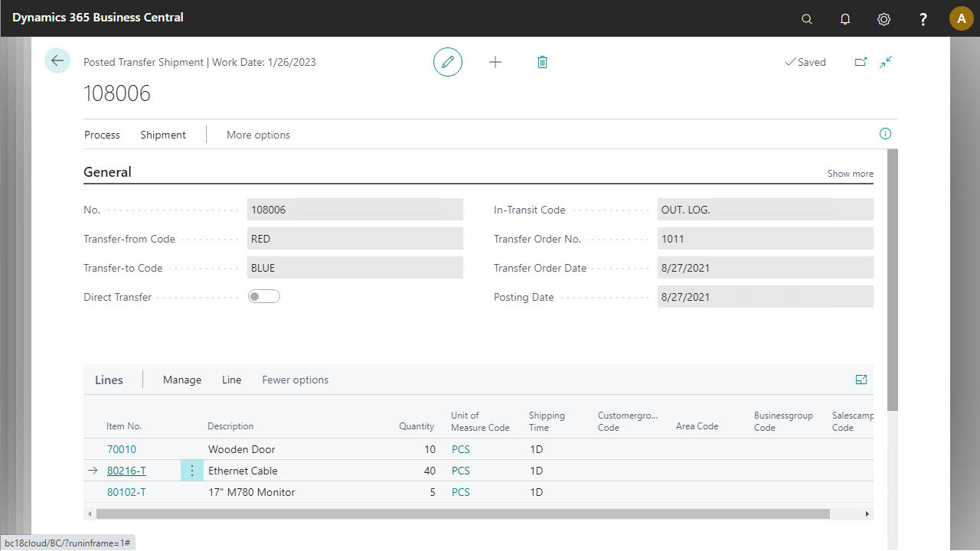
Task: Click the Area Code column header
Action: point(697,426)
